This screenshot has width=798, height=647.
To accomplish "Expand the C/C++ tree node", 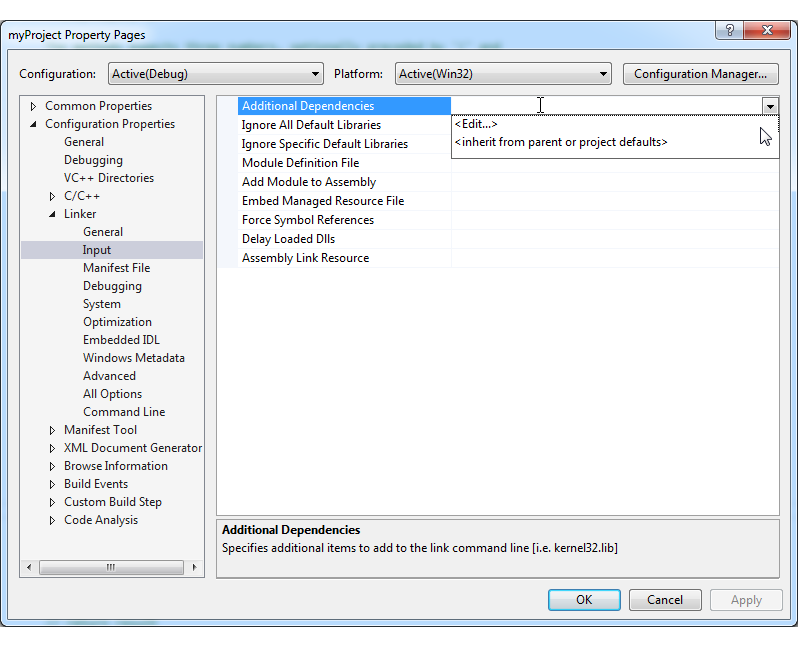I will [x=52, y=196].
